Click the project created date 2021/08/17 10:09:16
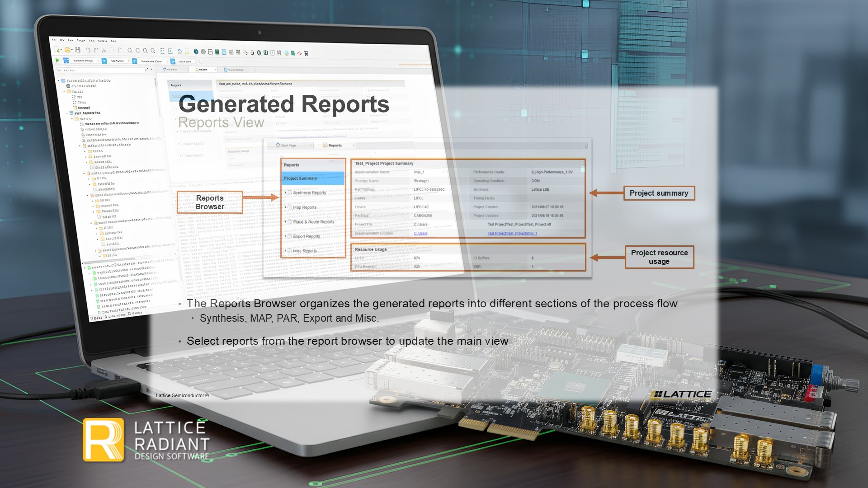 point(547,207)
